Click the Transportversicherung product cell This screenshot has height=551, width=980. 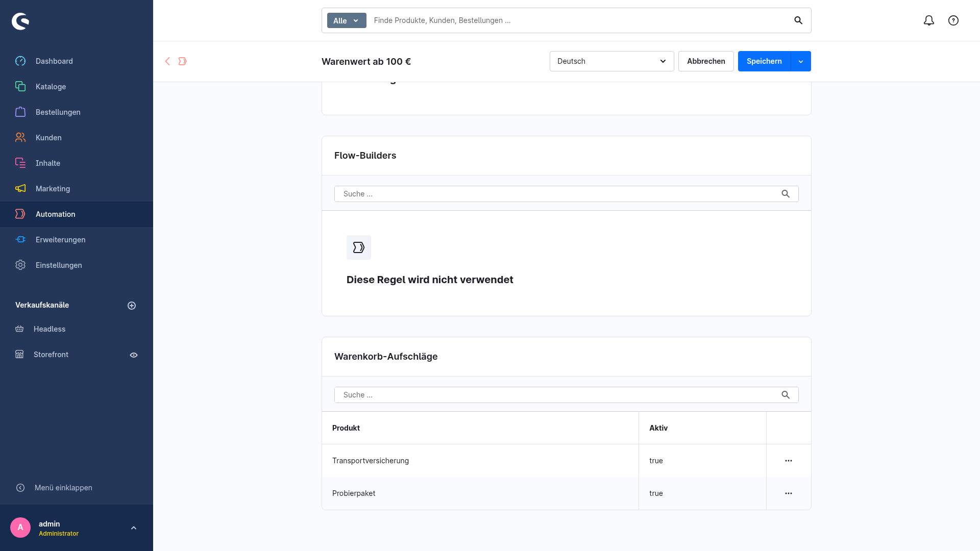(480, 461)
